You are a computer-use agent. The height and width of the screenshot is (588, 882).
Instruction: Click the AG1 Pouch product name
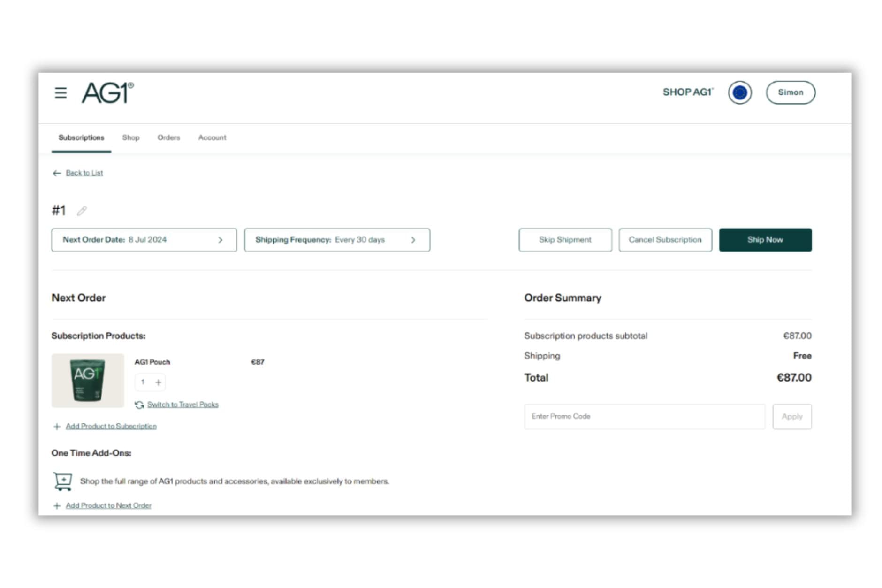(152, 362)
